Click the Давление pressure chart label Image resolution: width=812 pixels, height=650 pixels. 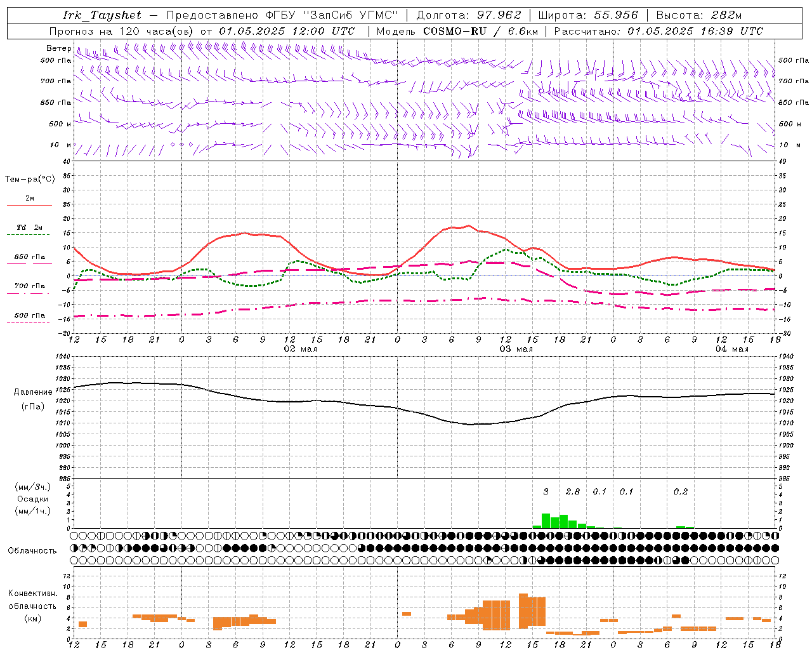click(33, 392)
